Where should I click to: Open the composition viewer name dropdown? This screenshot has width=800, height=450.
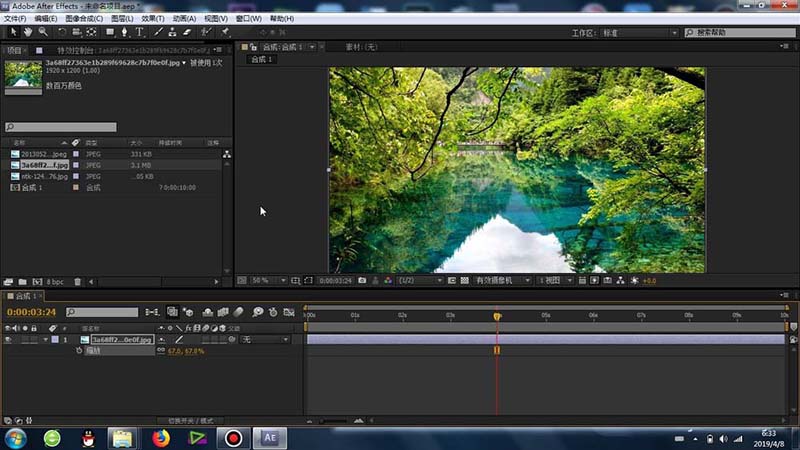tap(312, 47)
